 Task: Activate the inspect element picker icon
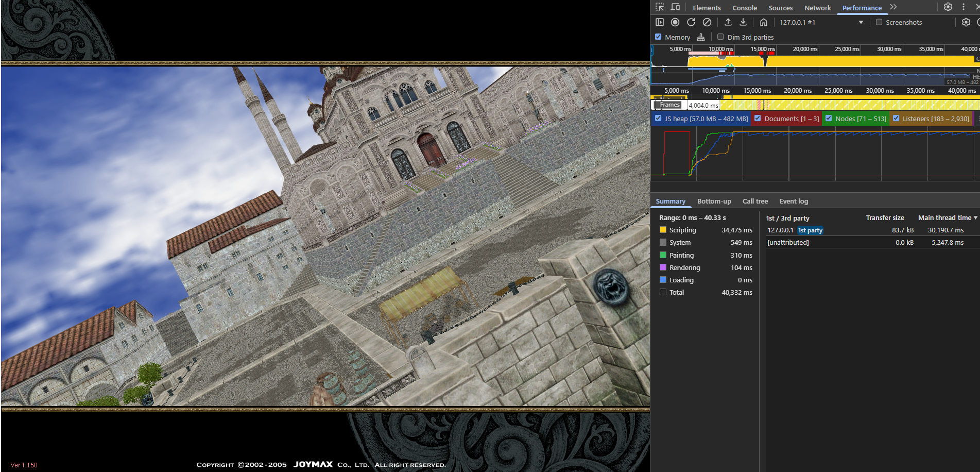point(660,7)
